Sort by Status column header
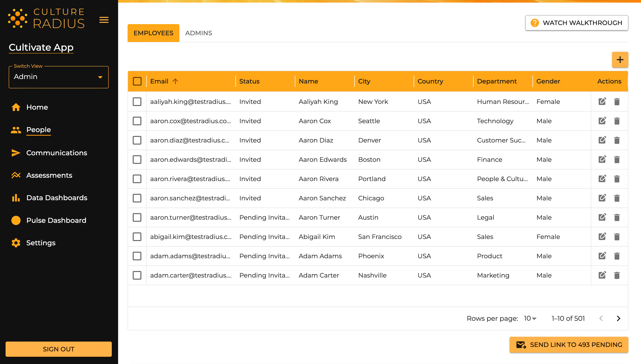 click(x=249, y=81)
